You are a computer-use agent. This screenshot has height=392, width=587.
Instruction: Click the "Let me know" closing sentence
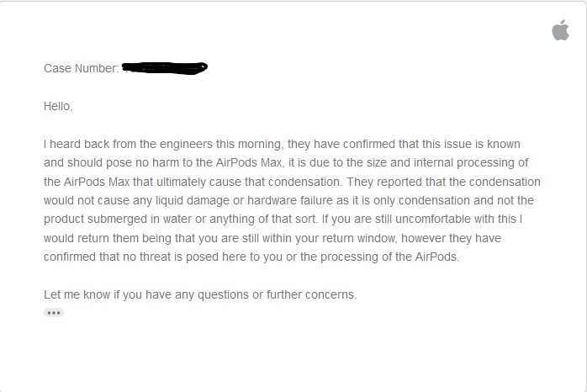[200, 294]
